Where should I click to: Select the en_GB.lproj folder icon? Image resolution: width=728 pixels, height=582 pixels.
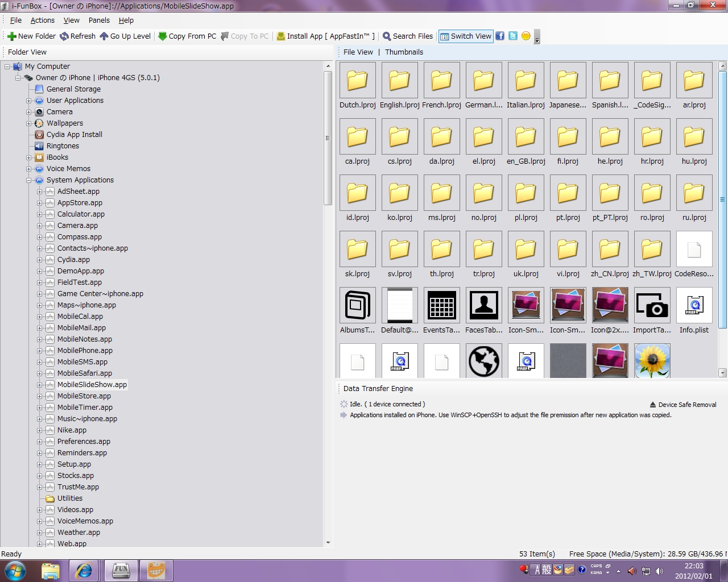tap(526, 136)
